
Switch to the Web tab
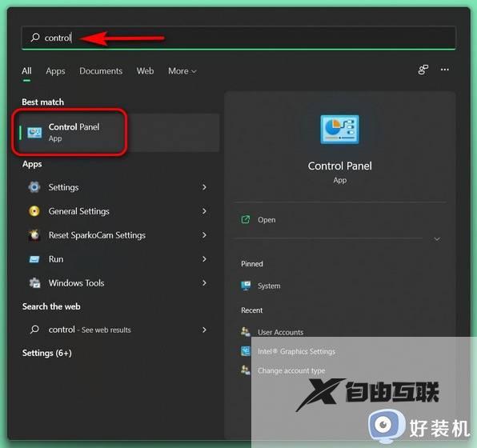(x=145, y=71)
